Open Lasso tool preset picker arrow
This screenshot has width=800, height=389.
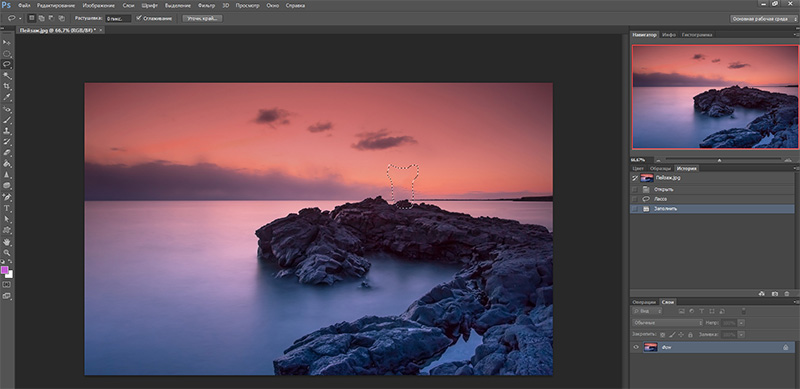20,18
